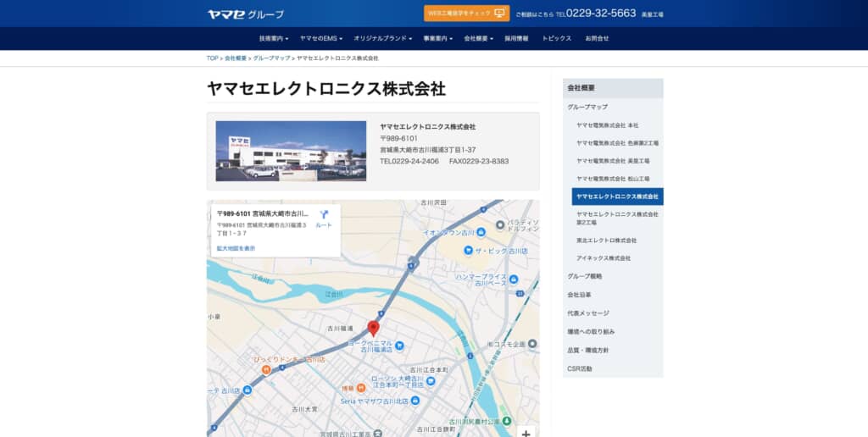Open ヤマセエレクトロニクス株式会社 第2工場 sidebar entry
The image size is (868, 437).
click(617, 218)
